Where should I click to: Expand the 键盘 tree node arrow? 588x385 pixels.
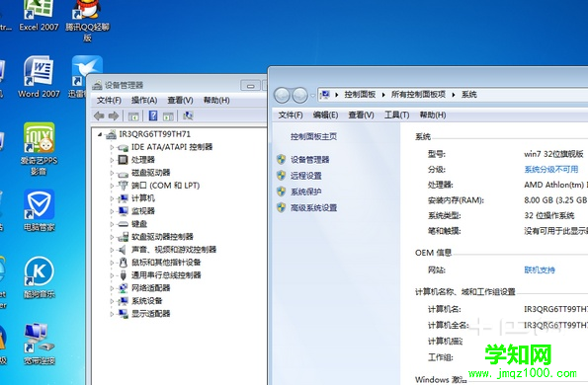coord(112,224)
